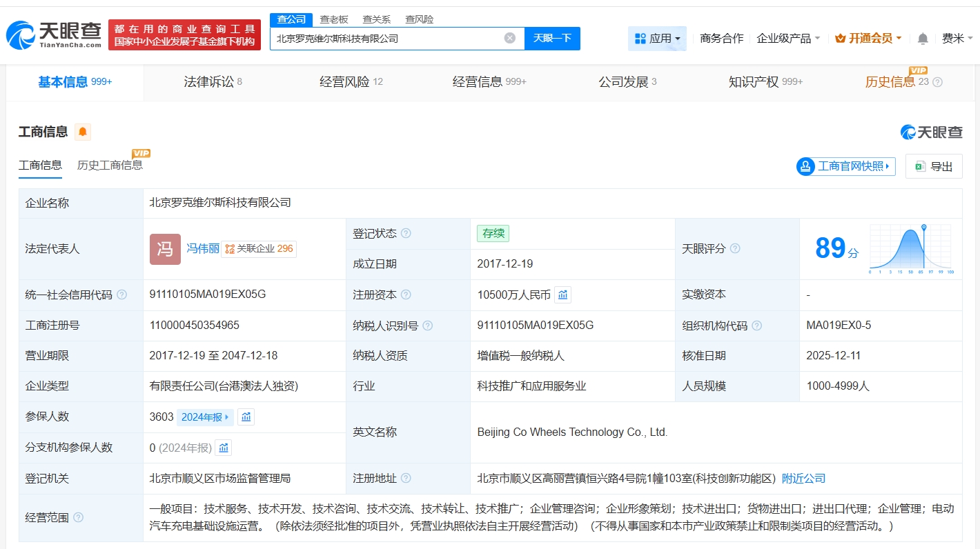The height and width of the screenshot is (549, 980).
Task: Click the 天眼查 logo to go home
Action: 54,34
